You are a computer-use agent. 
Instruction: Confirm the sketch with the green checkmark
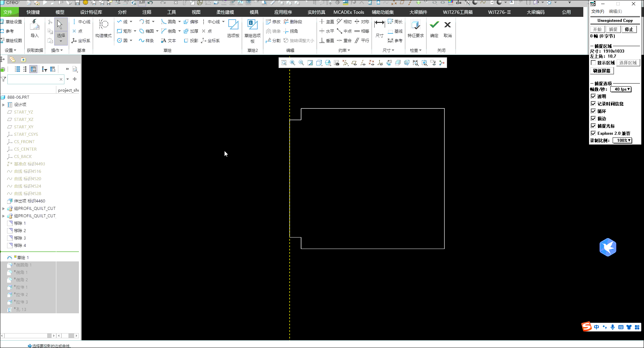point(434,28)
